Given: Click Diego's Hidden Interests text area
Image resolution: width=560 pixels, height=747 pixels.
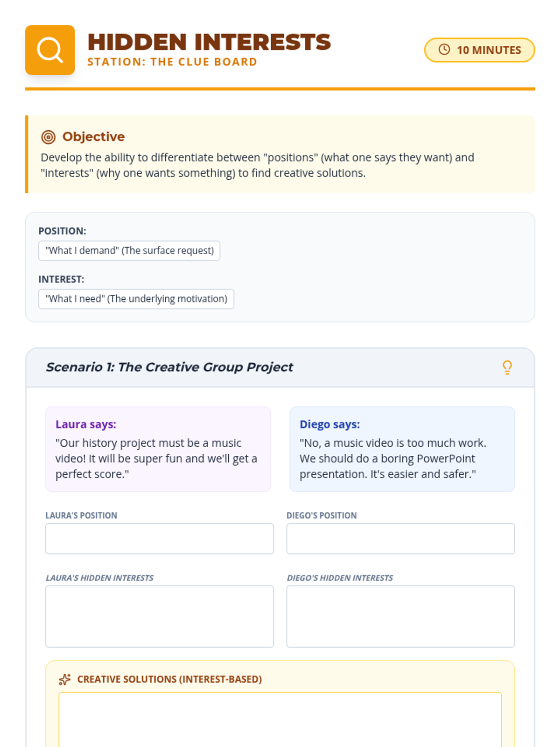Looking at the screenshot, I should point(400,616).
